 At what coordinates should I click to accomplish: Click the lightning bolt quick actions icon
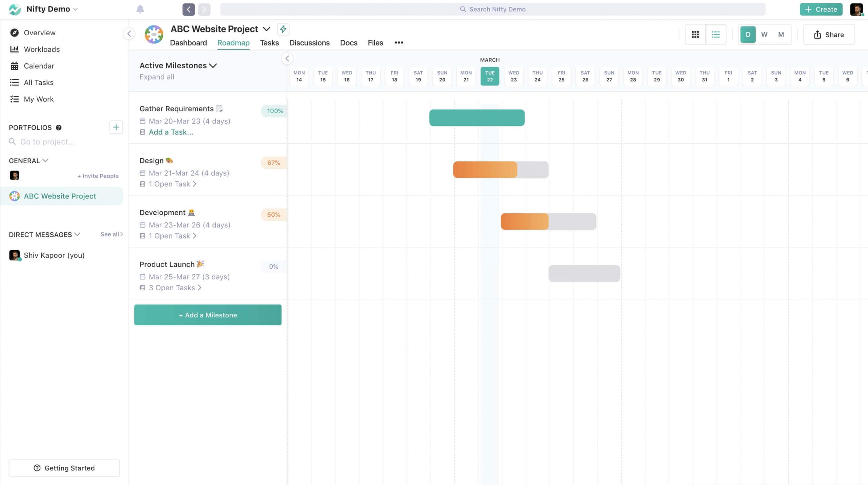(x=282, y=28)
